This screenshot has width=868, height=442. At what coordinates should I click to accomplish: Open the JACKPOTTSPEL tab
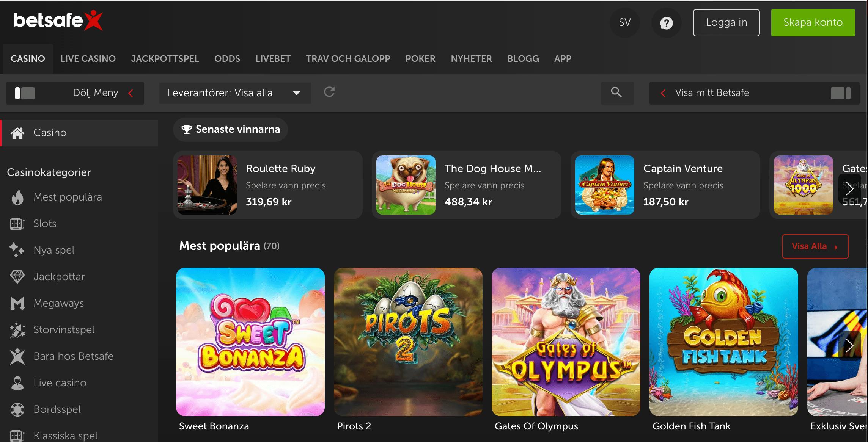tap(165, 59)
